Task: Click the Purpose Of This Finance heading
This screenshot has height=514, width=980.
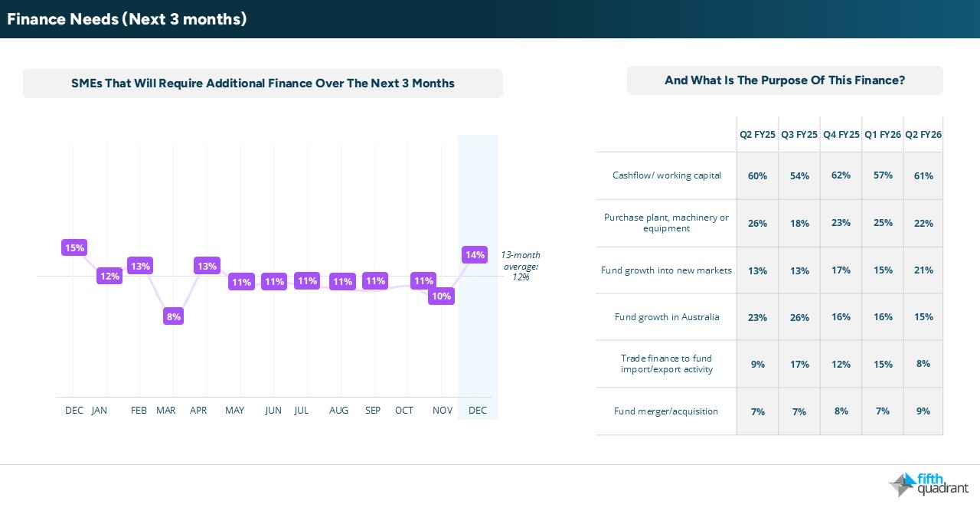Action: coord(785,80)
